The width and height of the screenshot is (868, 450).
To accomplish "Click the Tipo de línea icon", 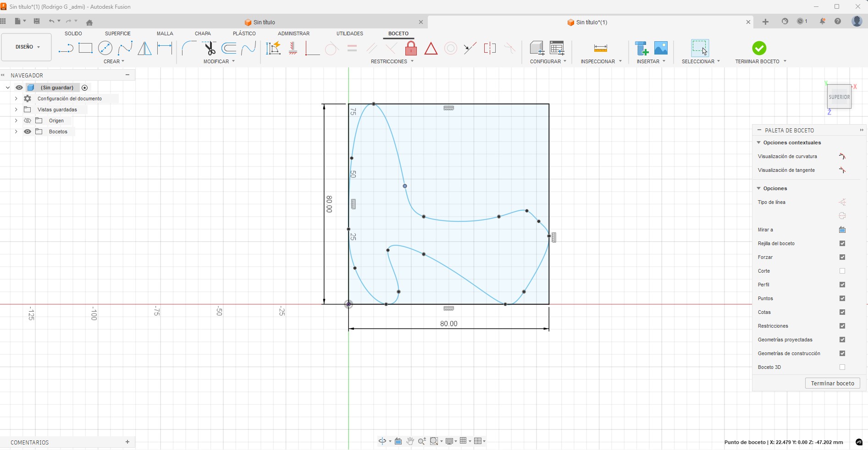I will [x=842, y=202].
